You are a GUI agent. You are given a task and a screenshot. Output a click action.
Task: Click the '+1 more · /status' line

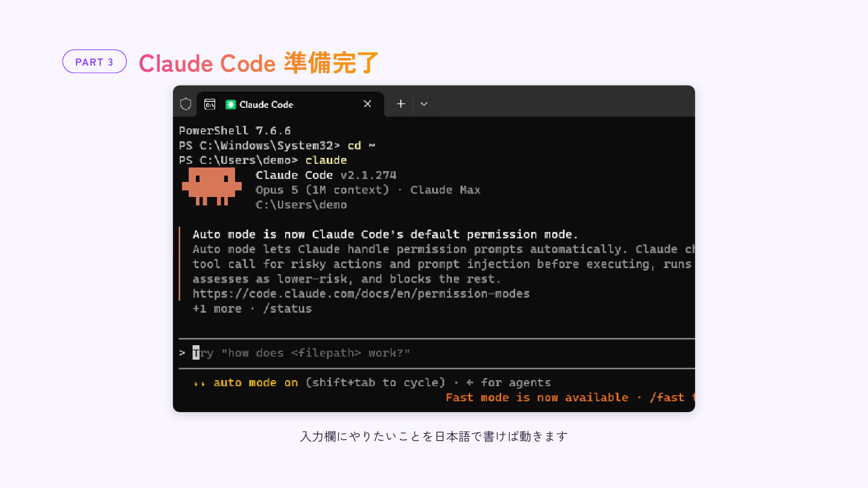pos(252,308)
